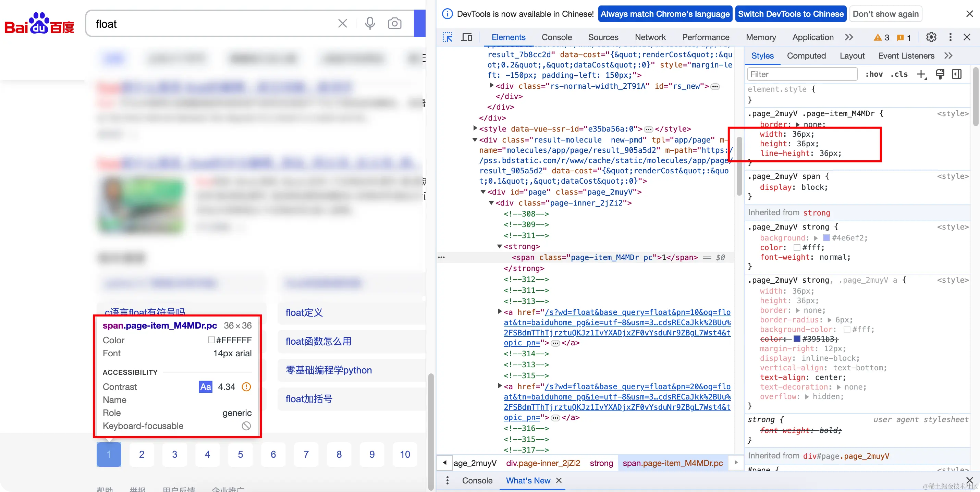Image resolution: width=980 pixels, height=492 pixels.
Task: Click the Baidu camera image search icon
Action: click(394, 24)
